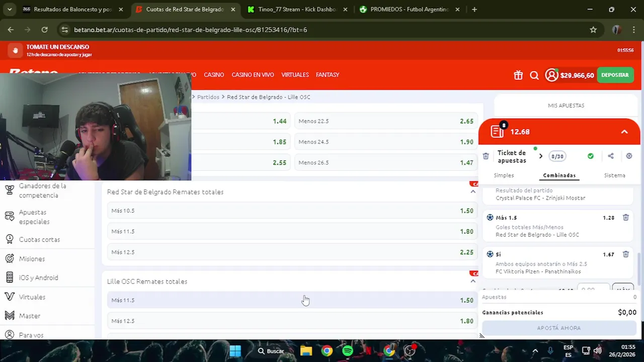Clear the whole bet slip with trash icon
This screenshot has width=644, height=362.
tap(486, 156)
